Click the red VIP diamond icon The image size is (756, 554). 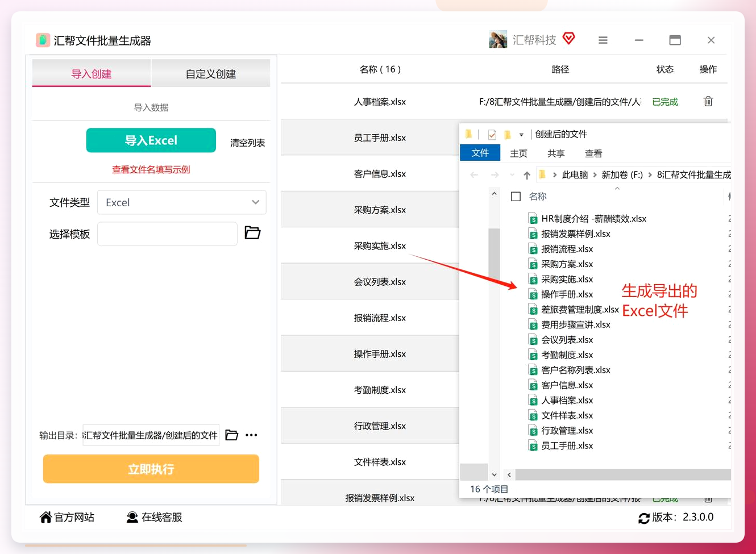click(568, 38)
